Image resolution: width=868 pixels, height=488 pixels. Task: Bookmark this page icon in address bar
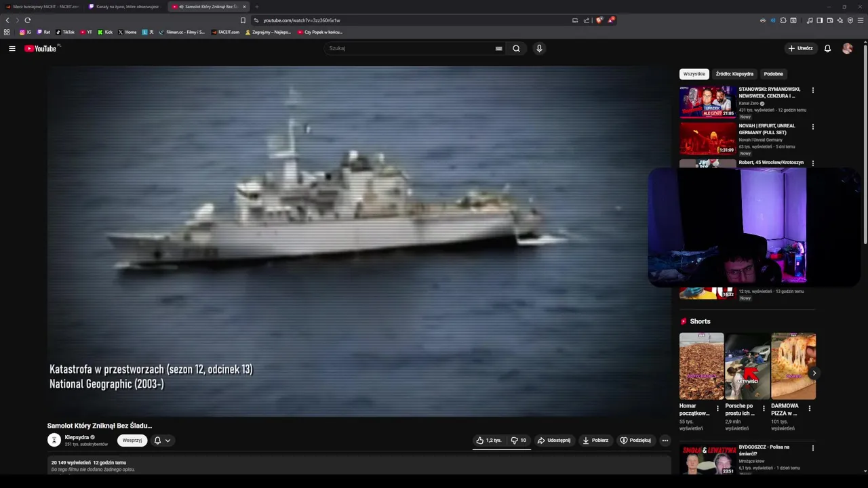point(243,20)
